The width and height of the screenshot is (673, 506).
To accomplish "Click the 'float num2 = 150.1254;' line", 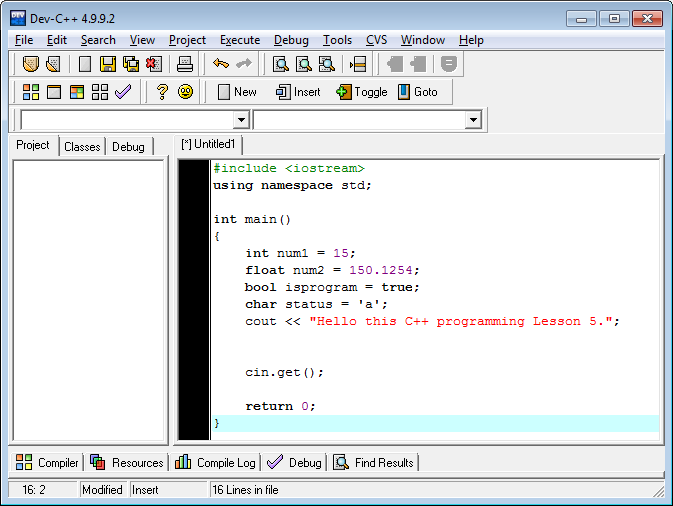I will pos(332,270).
